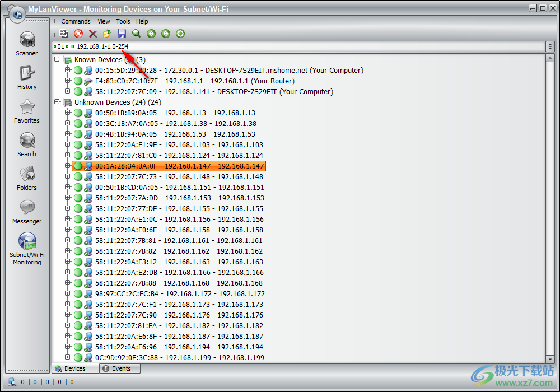The height and width of the screenshot is (392, 560).
Task: Click the floppy disk save icon
Action: pos(122,34)
